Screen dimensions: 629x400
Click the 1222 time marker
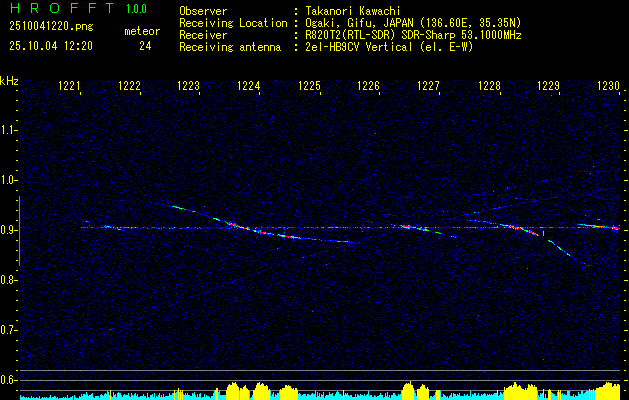[129, 86]
